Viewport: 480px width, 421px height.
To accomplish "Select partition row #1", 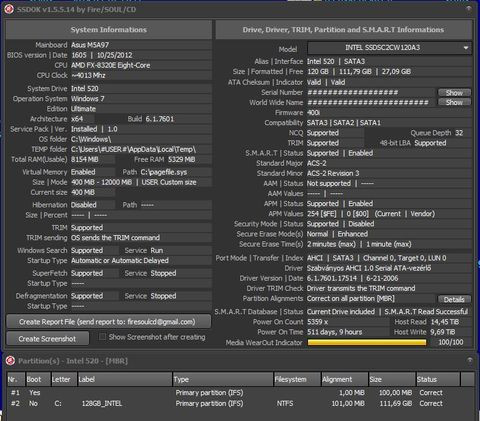I will pos(240,393).
